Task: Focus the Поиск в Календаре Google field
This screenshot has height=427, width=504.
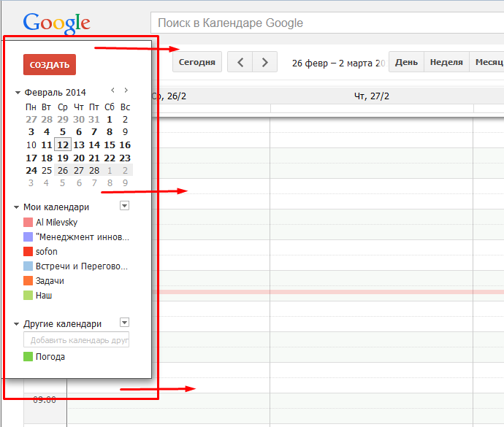Action: pos(327,23)
